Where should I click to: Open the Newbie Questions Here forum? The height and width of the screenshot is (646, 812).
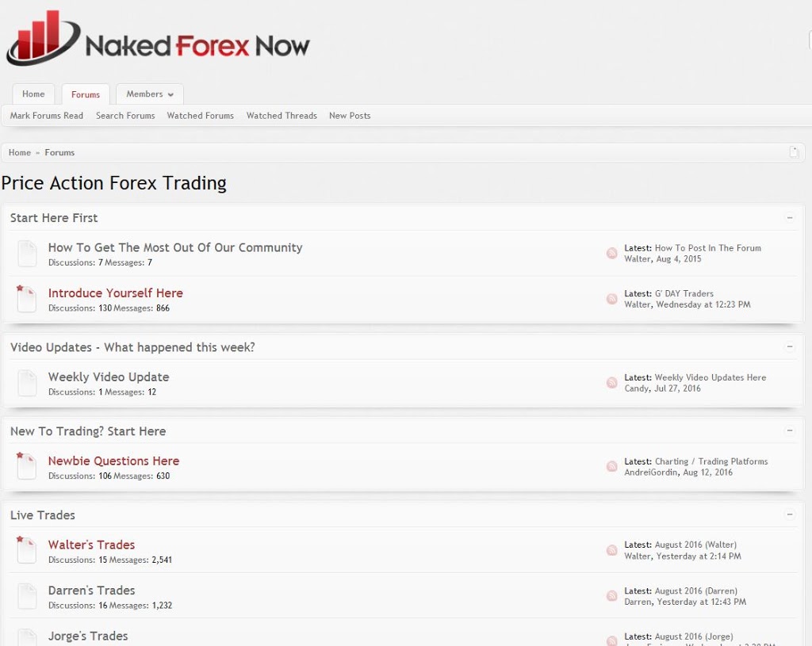[113, 461]
